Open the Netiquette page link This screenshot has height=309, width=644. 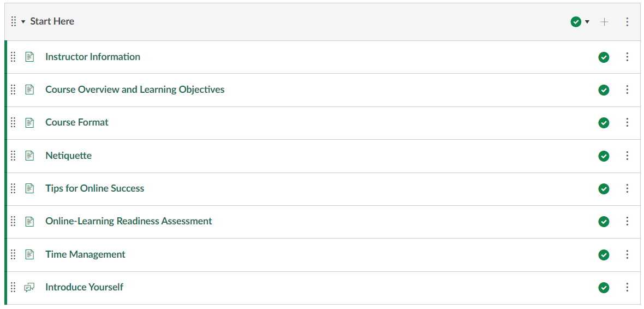(68, 156)
